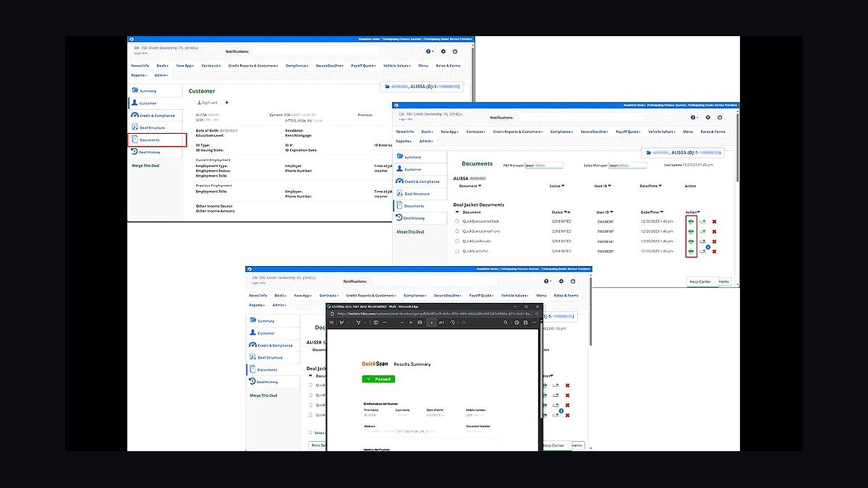Print the QuickScanSelfie row in Documents page window
Screen dimensions: 868x488
coord(691,251)
